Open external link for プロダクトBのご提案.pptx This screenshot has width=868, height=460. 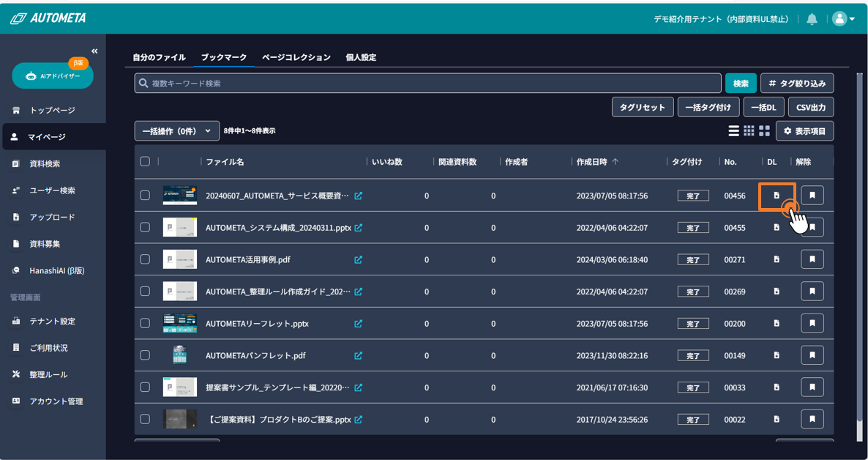pos(358,420)
